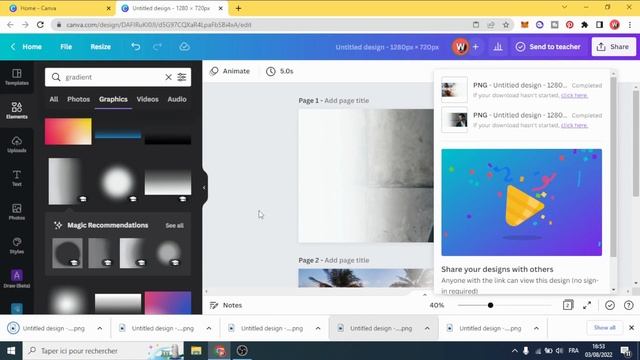Add a title to Page 1
The width and height of the screenshot is (640, 360).
pos(347,100)
